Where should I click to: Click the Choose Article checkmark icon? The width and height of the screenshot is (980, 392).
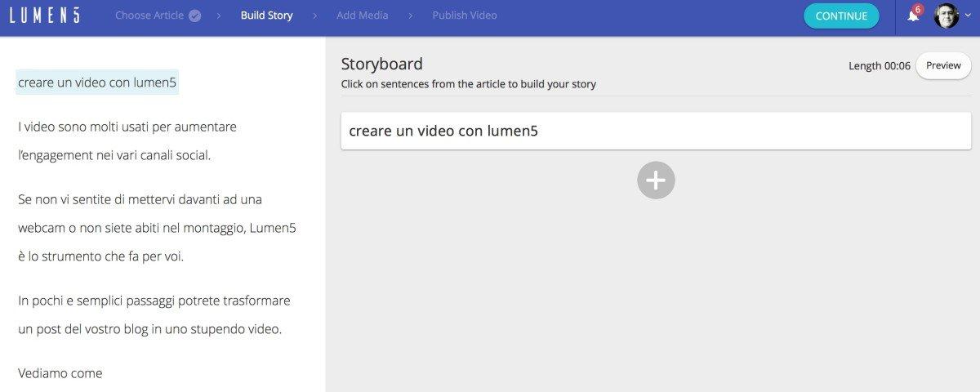[x=194, y=16]
